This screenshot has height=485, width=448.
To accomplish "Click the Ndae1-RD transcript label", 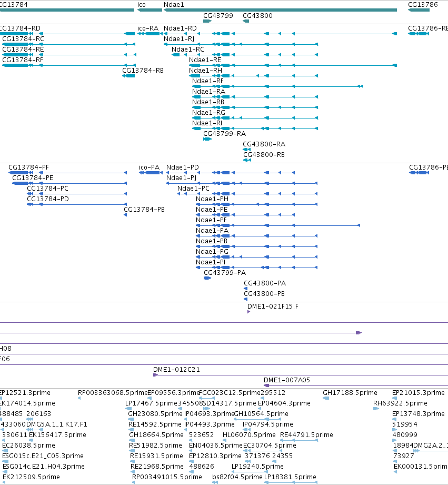I will 180,28.
